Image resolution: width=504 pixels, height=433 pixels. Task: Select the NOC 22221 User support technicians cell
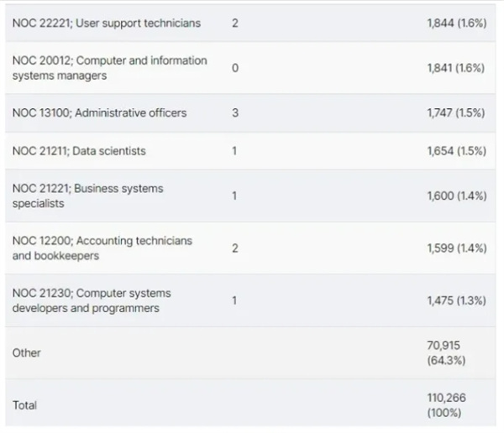[107, 23]
